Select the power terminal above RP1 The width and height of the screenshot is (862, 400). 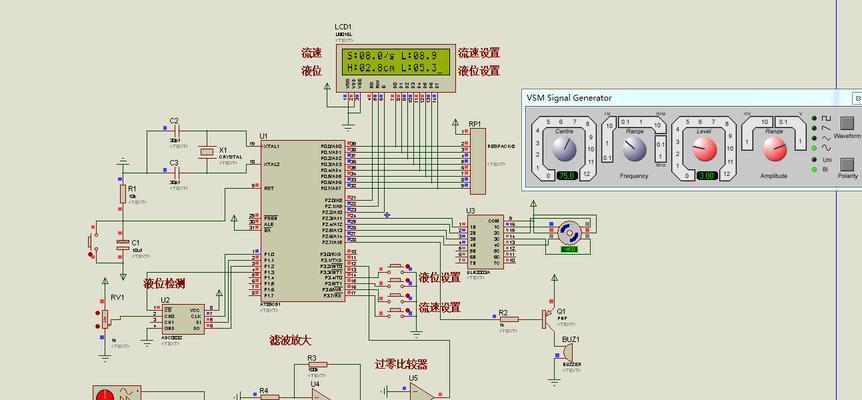455,123
